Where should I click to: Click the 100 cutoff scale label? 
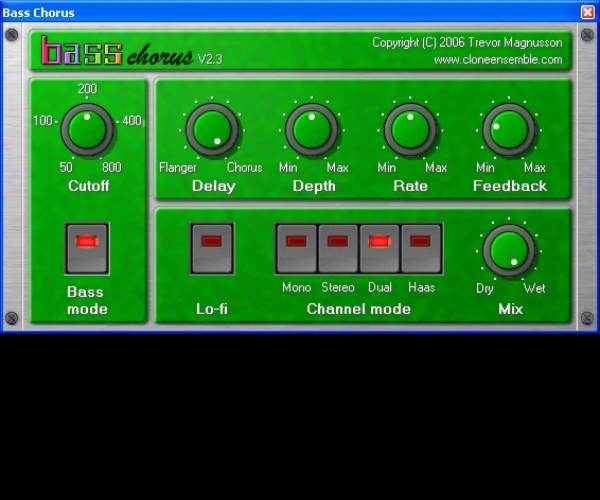[43, 121]
